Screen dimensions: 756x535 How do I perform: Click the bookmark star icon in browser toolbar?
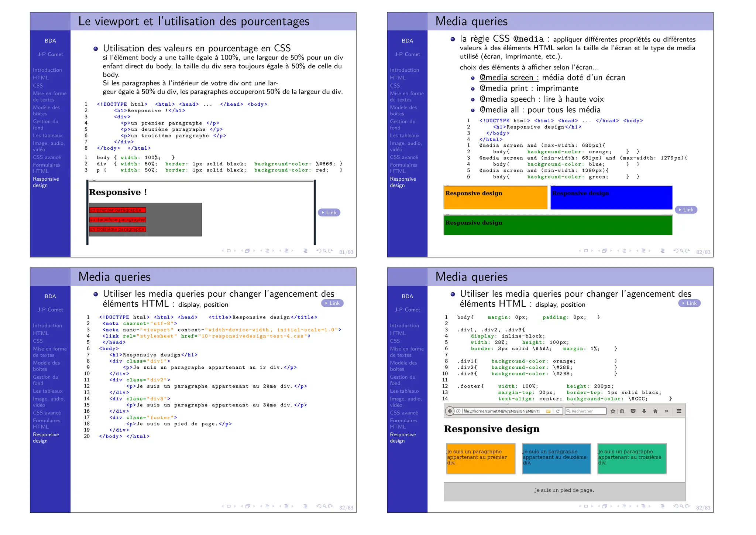point(613,411)
